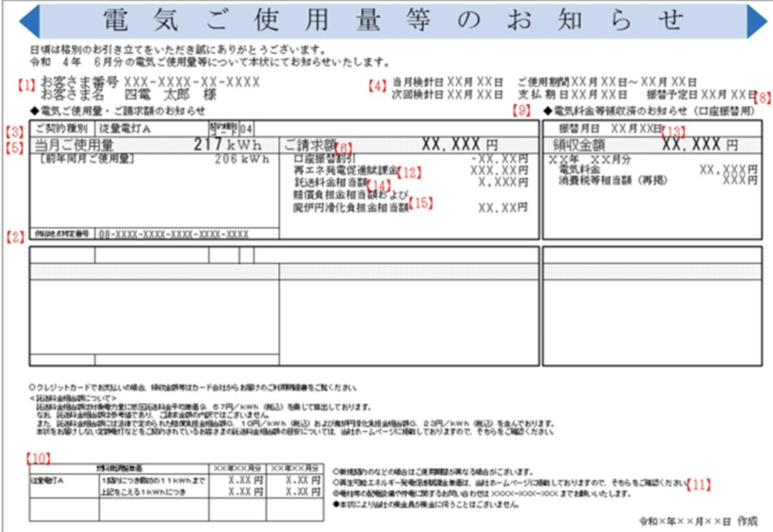Click red marker 【11】 at the end of the notes
The image size is (773, 532).
699,484
